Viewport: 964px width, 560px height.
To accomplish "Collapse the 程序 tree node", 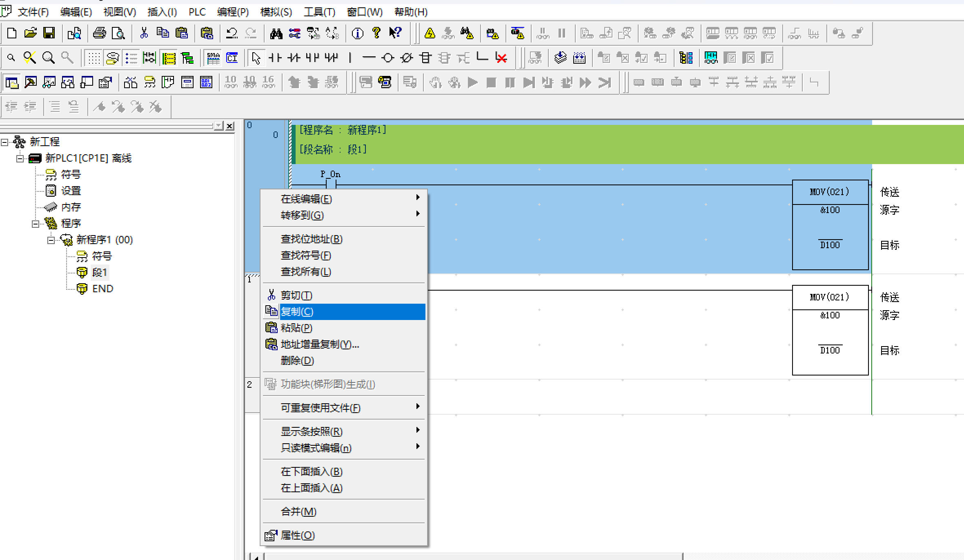I will (36, 224).
